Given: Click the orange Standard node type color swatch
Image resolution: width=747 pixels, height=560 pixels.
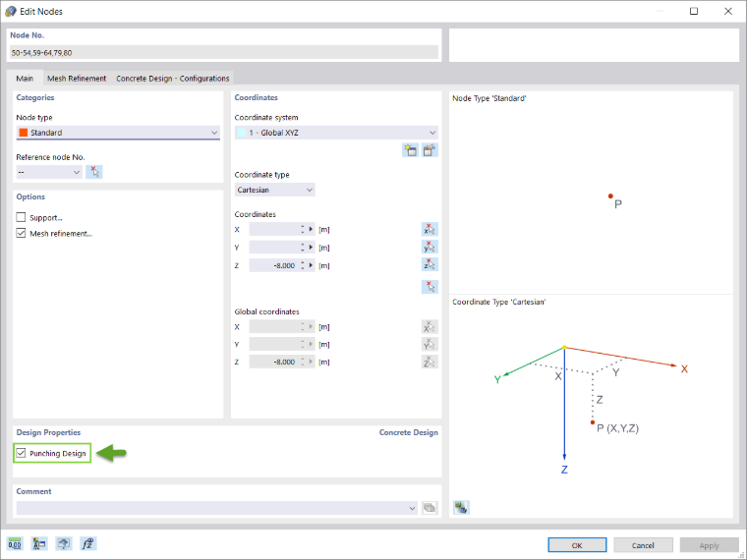Looking at the screenshot, I should click(24, 133).
